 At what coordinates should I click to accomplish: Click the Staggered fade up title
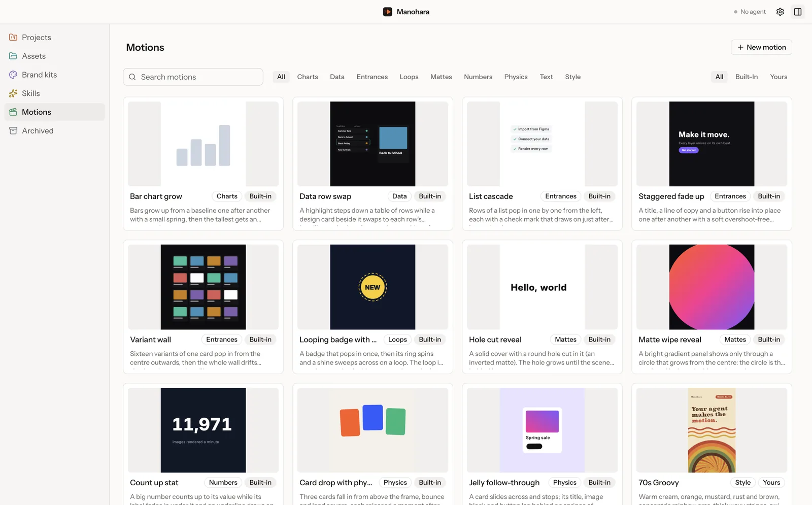point(671,196)
